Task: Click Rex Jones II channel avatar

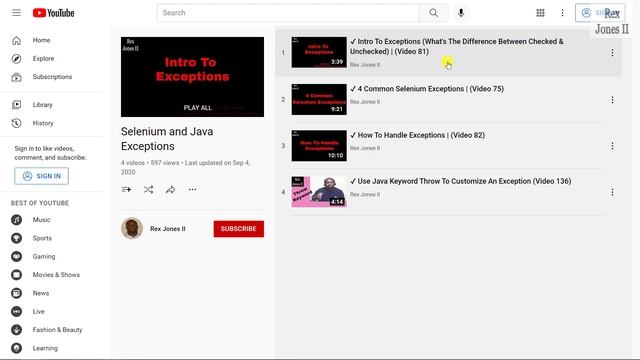Action: (x=132, y=229)
